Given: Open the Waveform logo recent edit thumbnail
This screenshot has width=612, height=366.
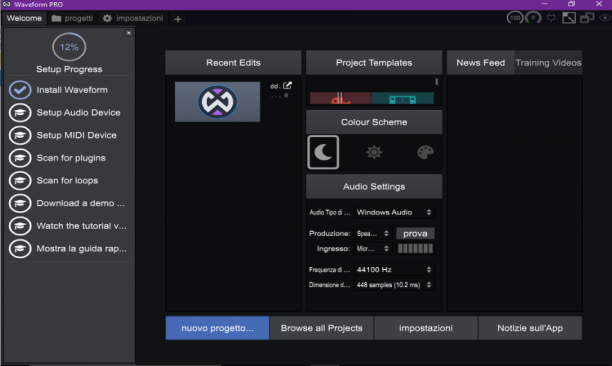Looking at the screenshot, I should tap(217, 102).
